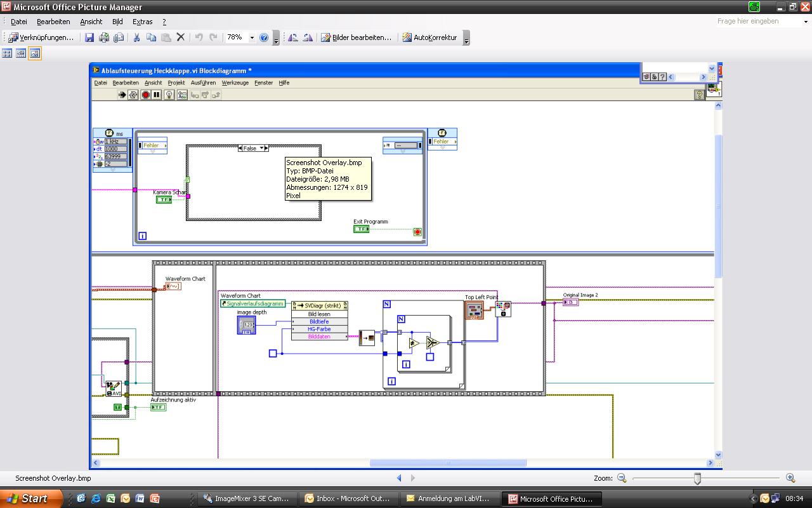Switch to filmstrip view
812x508 pixels.
coord(21,53)
